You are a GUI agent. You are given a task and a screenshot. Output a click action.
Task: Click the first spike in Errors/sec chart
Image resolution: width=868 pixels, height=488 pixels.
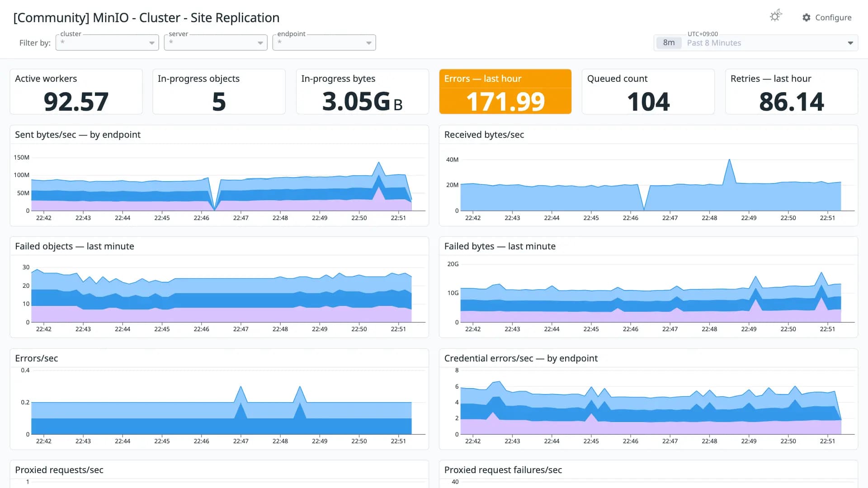point(241,387)
